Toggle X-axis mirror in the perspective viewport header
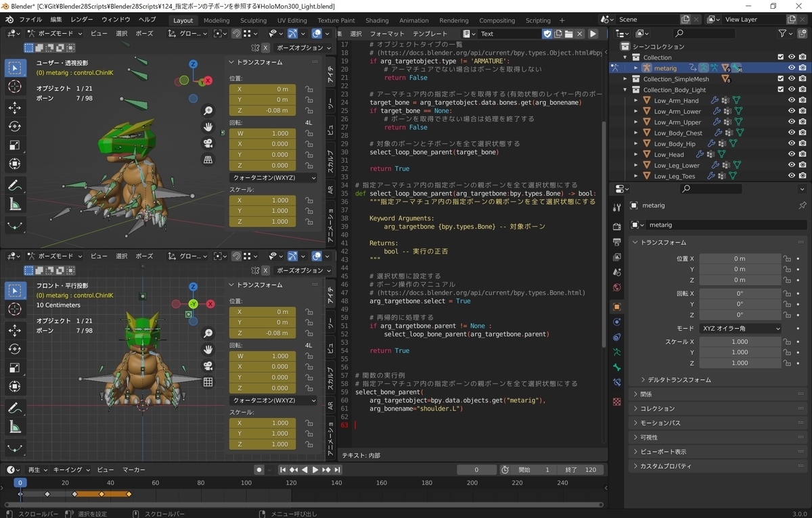Image resolution: width=812 pixels, height=518 pixels. point(266,48)
